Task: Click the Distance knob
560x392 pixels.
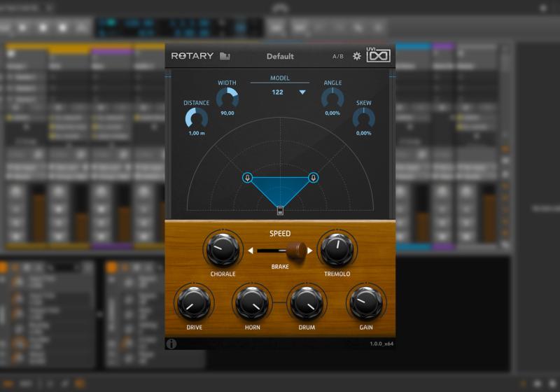Action: click(197, 119)
